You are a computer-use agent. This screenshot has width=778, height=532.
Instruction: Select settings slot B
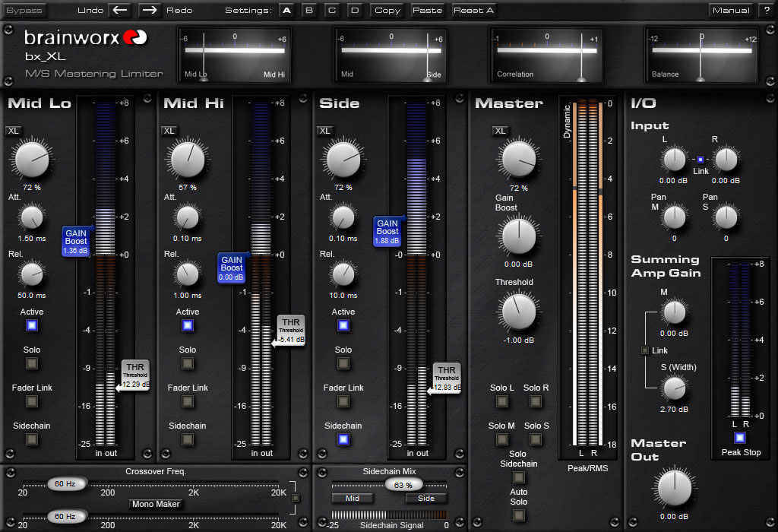coord(309,10)
